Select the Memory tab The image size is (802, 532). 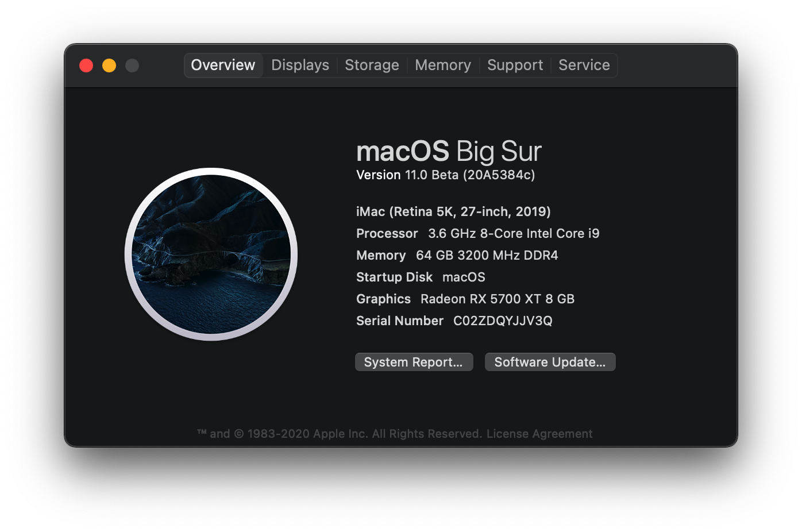click(x=443, y=65)
